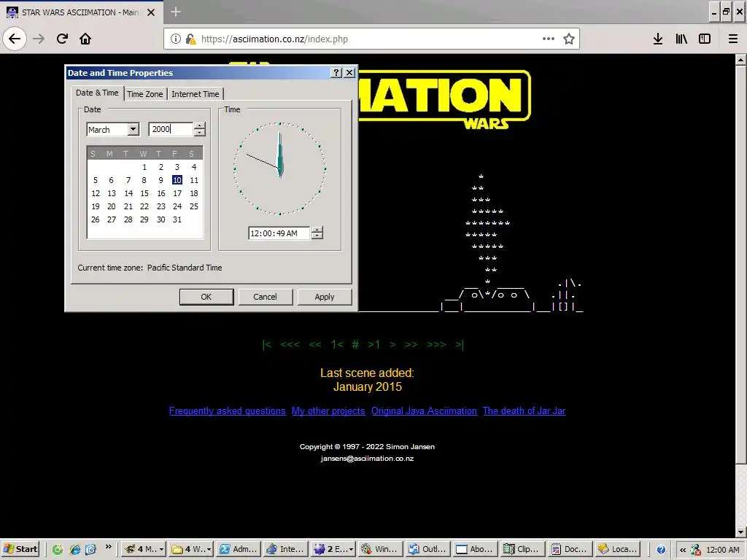The height and width of the screenshot is (560, 747).
Task: Show site information circle icon in address bar
Action: tap(176, 39)
